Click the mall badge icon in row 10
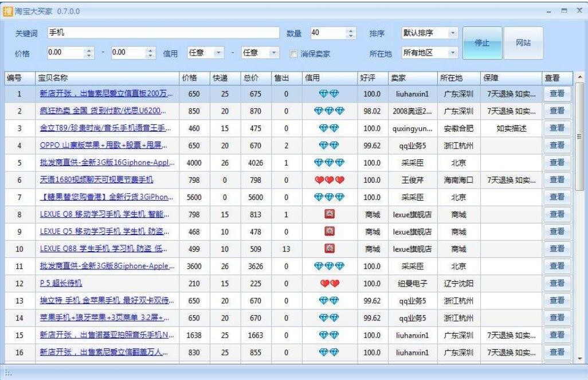 (330, 249)
